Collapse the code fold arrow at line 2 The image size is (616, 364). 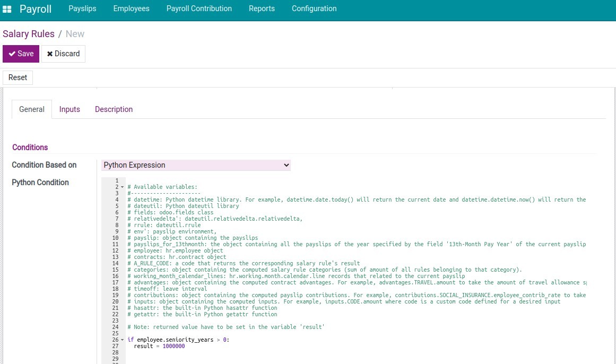pos(122,187)
